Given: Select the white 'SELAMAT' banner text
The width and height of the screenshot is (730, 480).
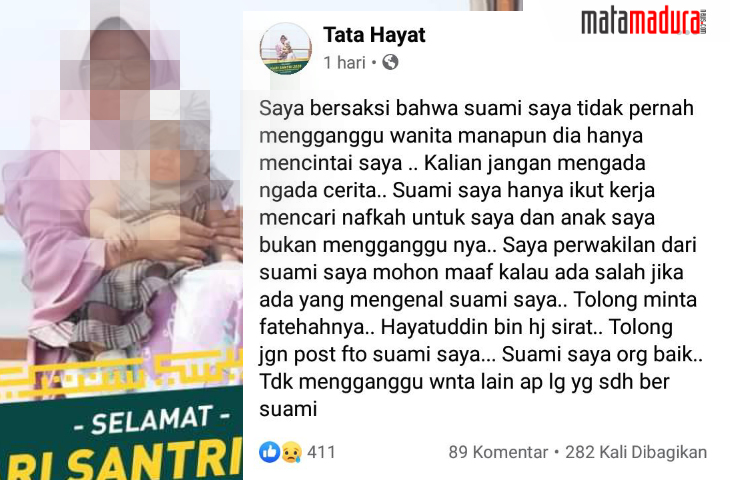Looking at the screenshot, I should [x=152, y=419].
